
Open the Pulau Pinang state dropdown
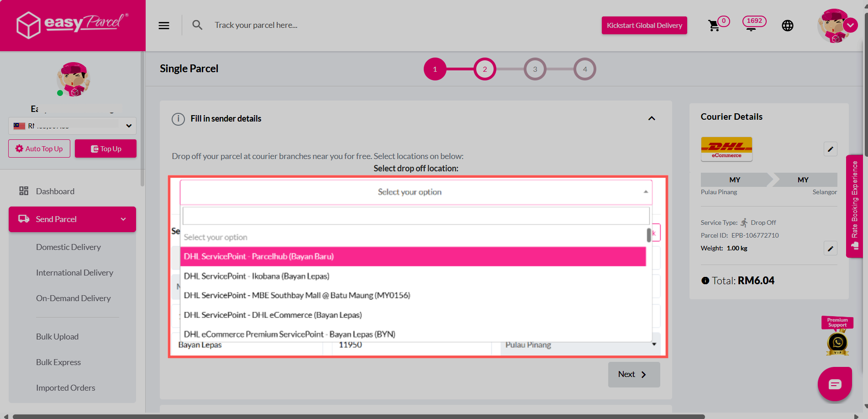580,345
